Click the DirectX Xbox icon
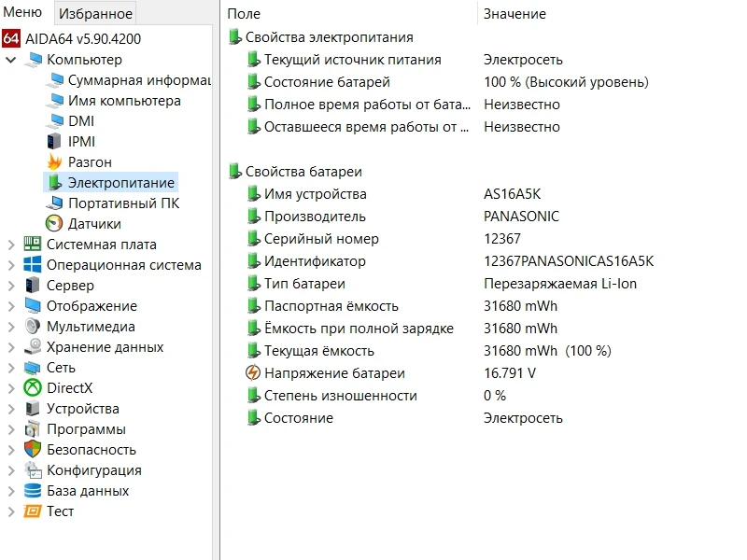The width and height of the screenshot is (747, 560). (x=33, y=387)
